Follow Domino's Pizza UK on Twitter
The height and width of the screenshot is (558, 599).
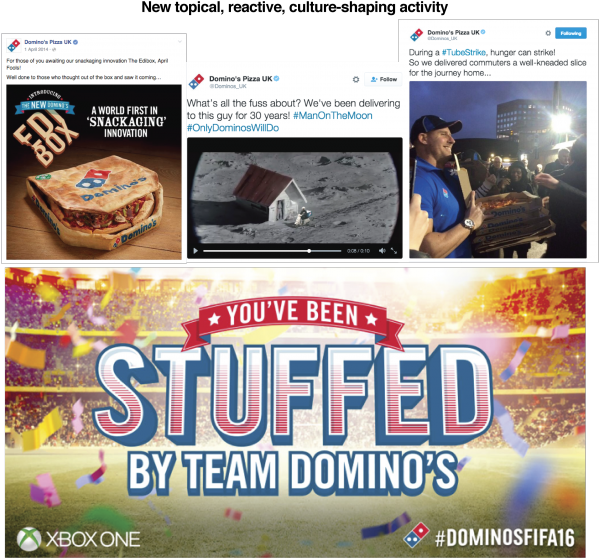[384, 79]
